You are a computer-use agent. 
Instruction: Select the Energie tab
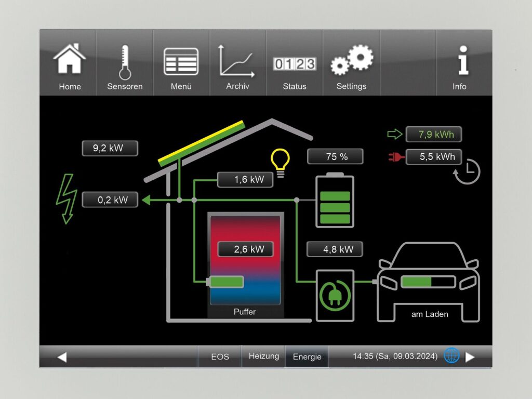click(x=307, y=356)
